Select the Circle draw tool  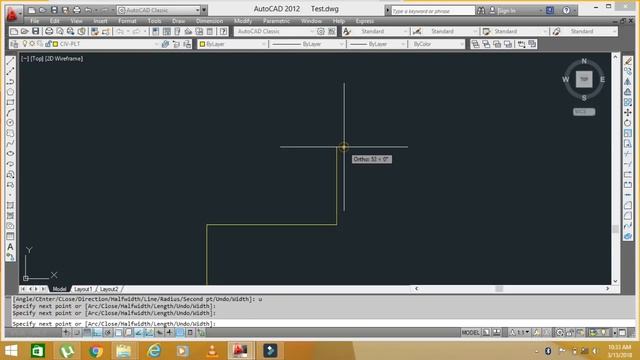(11, 122)
